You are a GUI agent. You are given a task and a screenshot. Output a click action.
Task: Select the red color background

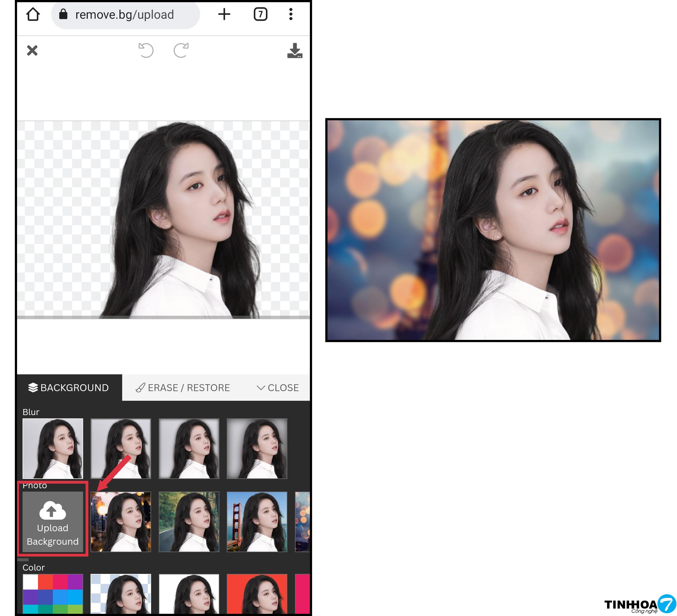click(x=257, y=593)
